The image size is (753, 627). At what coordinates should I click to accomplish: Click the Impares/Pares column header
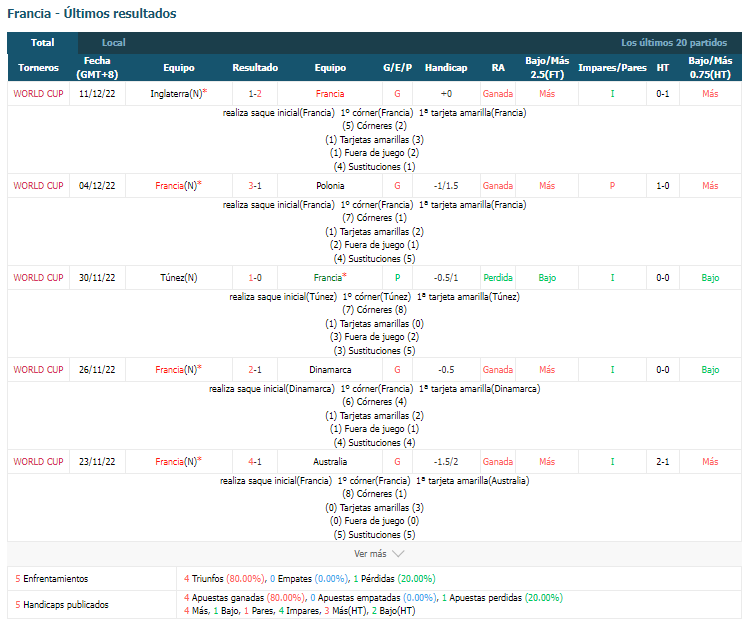click(612, 68)
